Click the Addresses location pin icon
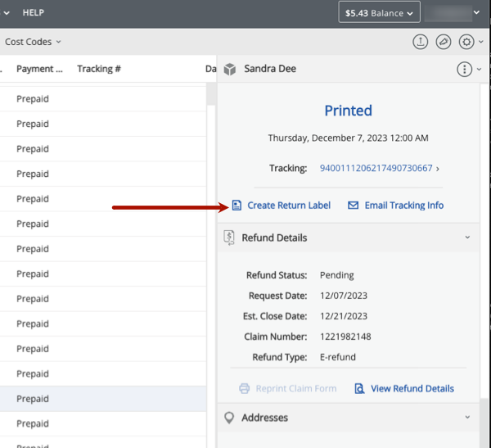The height and width of the screenshot is (448, 491). (230, 418)
